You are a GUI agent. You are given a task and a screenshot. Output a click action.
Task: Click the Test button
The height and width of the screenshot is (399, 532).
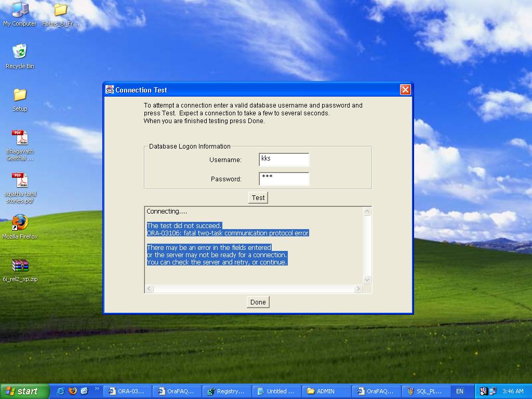[x=258, y=197]
